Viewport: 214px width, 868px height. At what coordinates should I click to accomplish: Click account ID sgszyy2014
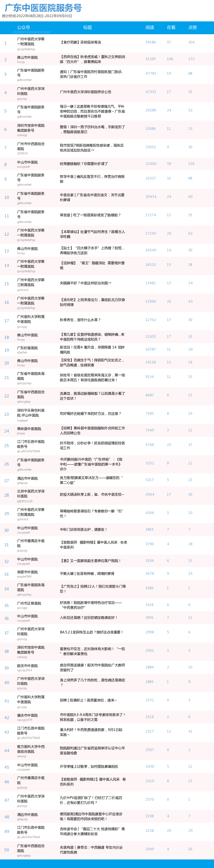pyautogui.click(x=25, y=670)
